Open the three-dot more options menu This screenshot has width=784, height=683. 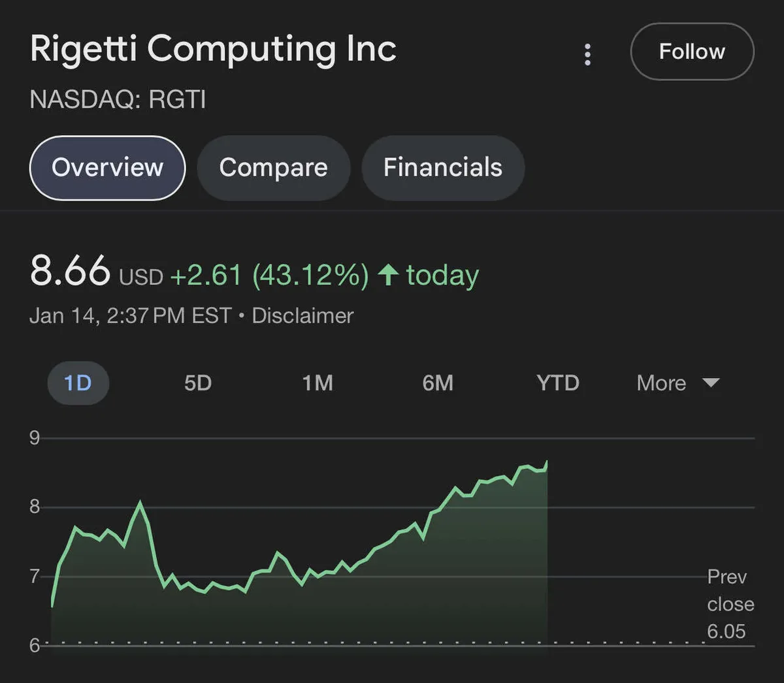587,55
